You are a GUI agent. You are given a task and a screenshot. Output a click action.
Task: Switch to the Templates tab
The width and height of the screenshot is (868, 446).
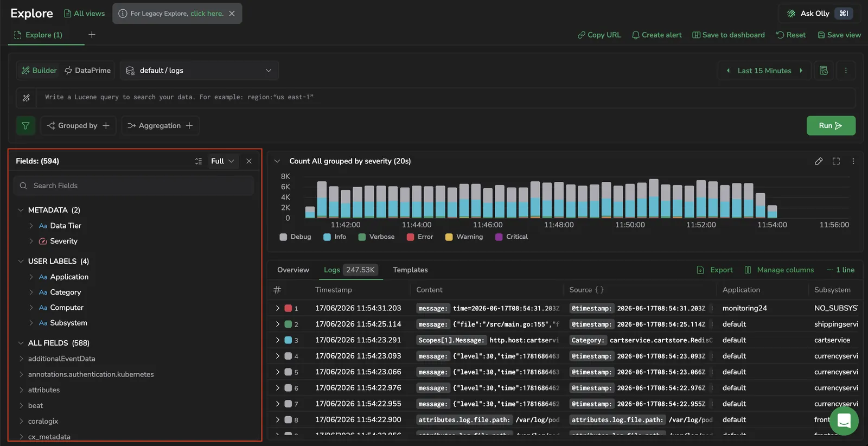coord(410,270)
